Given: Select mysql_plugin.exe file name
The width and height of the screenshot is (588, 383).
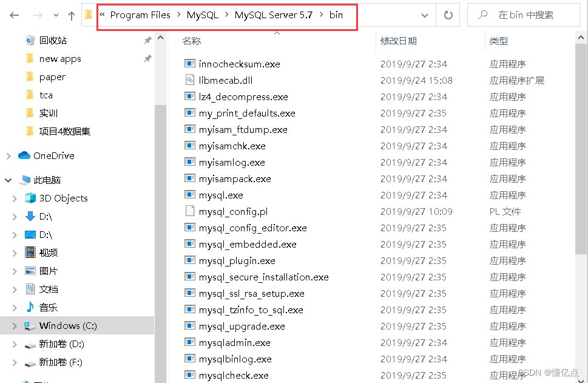Looking at the screenshot, I should (237, 261).
